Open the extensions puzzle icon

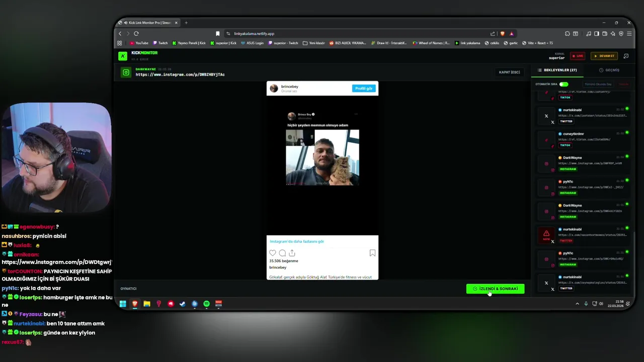pos(568,34)
